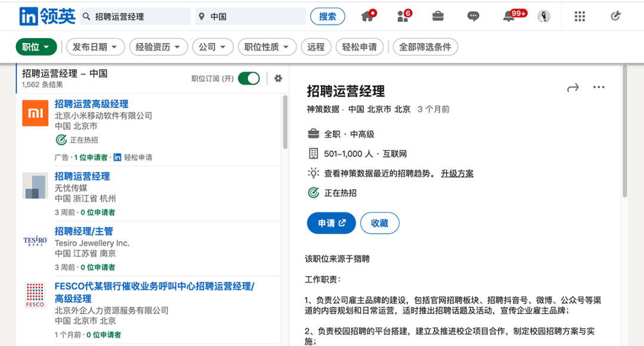Viewport: 644px width, 346px height.
Task: Expand the 经验资历 experience level dropdown
Action: 158,46
